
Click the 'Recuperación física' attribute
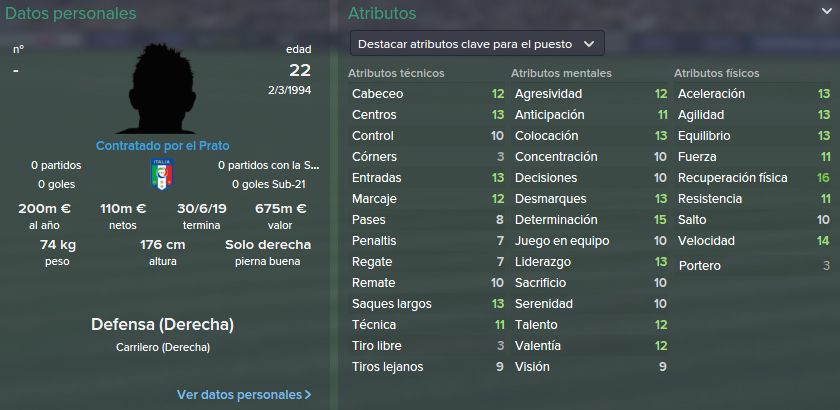click(732, 178)
